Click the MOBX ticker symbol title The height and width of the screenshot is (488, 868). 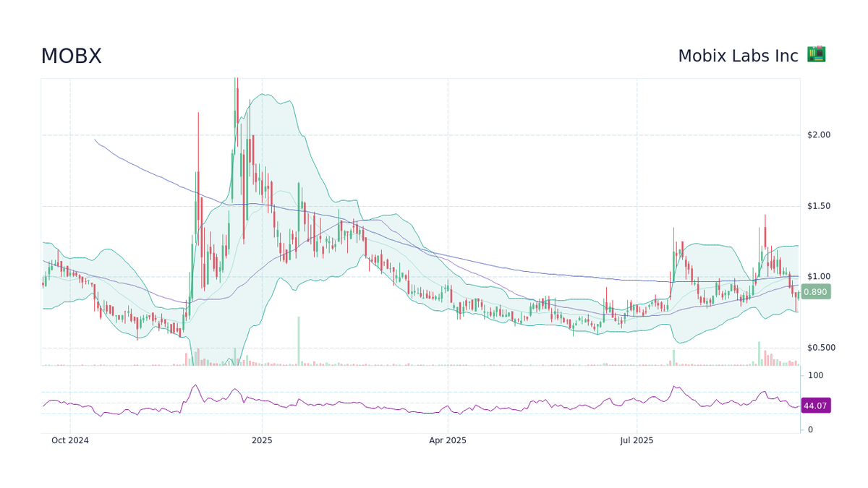pyautogui.click(x=71, y=56)
